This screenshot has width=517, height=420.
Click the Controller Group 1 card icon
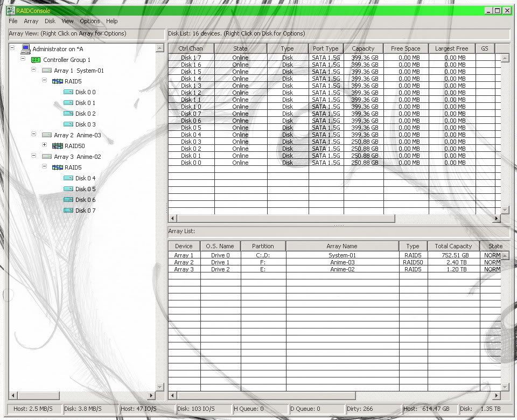coord(36,60)
